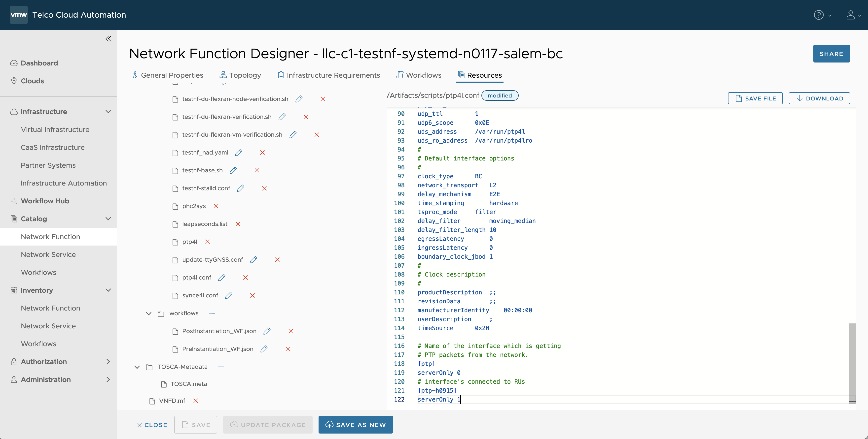Viewport: 868px width, 439px height.
Task: Click the SHARE button
Action: pos(831,54)
